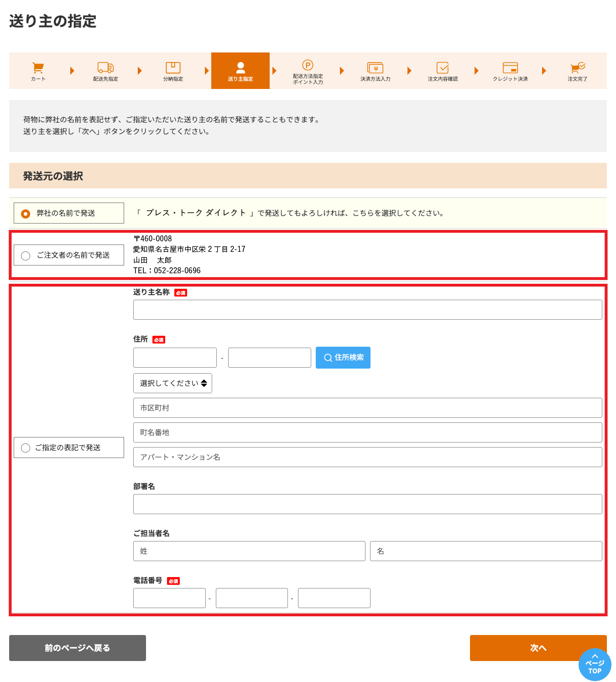Click the 送り主指定 active step label

coord(240,79)
